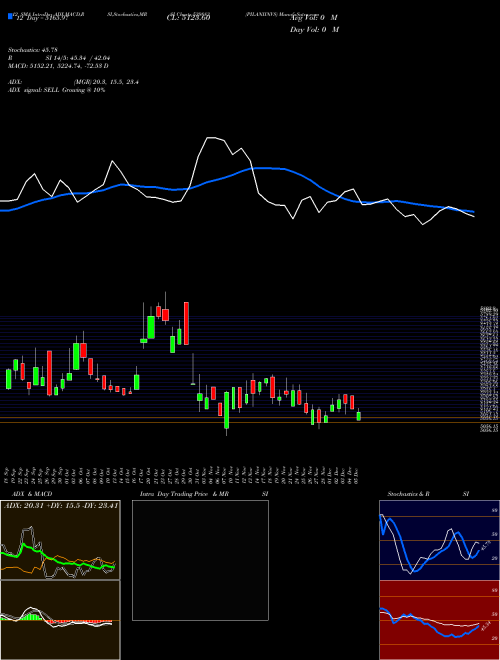Click the 'Day Vol: 0 M' label
The image size is (500, 660).
point(314,29)
